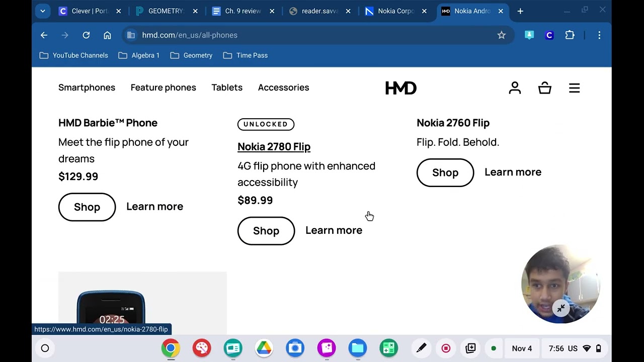The width and height of the screenshot is (644, 362).
Task: Open Google Drive from the shelf
Action: tap(264, 348)
